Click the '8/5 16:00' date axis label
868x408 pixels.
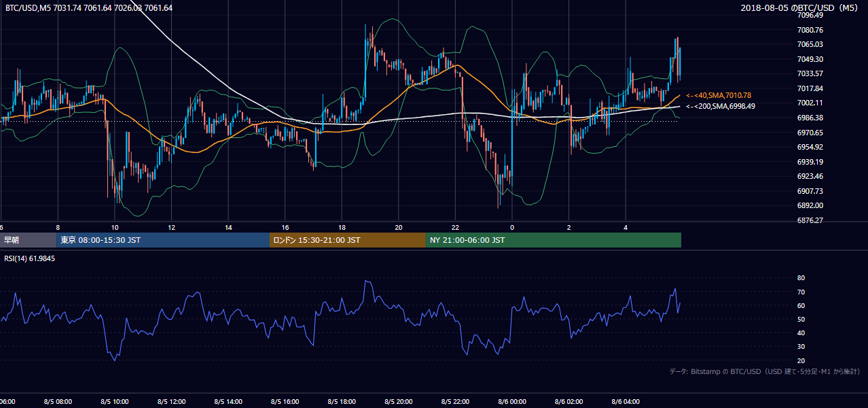coord(285,402)
